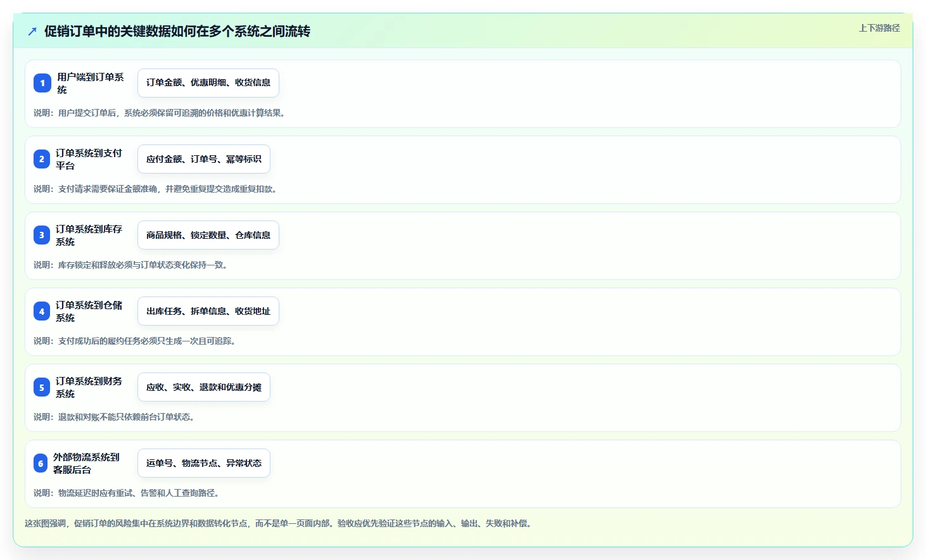Click the arrow icon beside the title

(32, 31)
